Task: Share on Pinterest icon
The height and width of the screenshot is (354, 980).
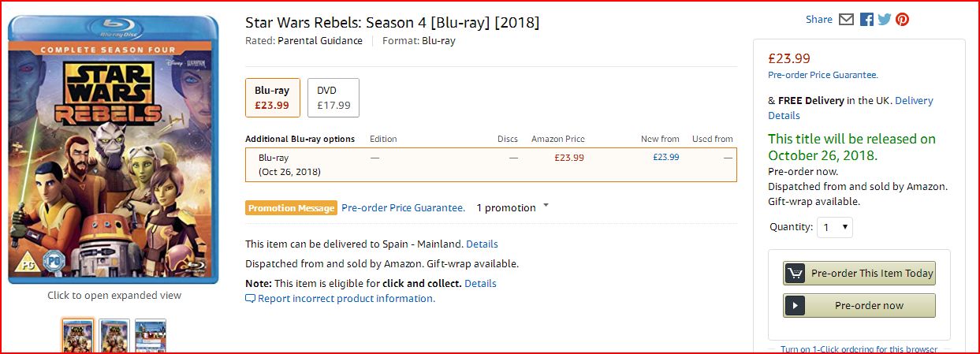Action: coord(902,19)
